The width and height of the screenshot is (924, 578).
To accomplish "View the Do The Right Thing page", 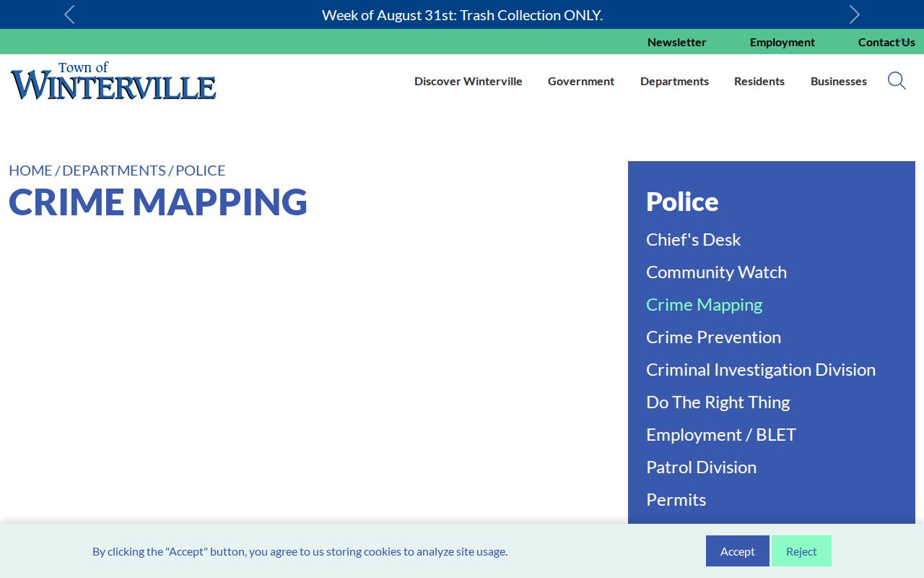I will pos(718,402).
